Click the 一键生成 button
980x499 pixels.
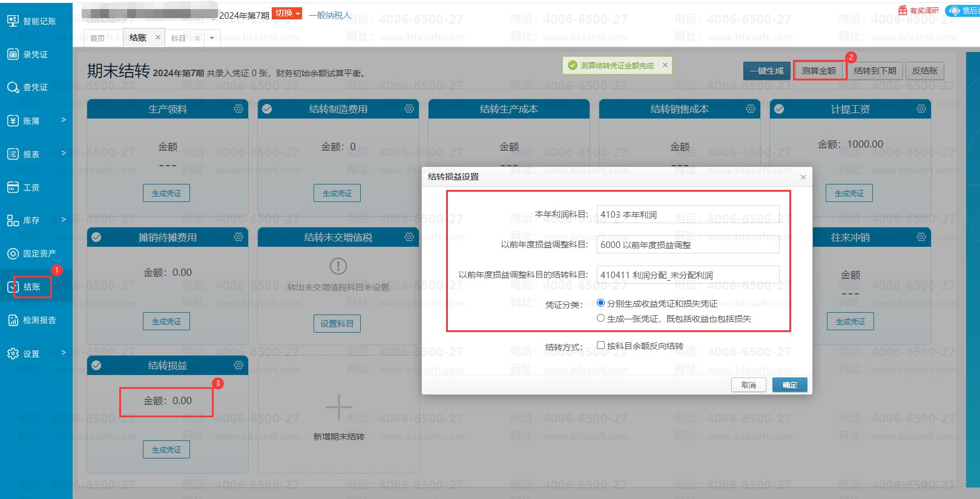(x=766, y=71)
